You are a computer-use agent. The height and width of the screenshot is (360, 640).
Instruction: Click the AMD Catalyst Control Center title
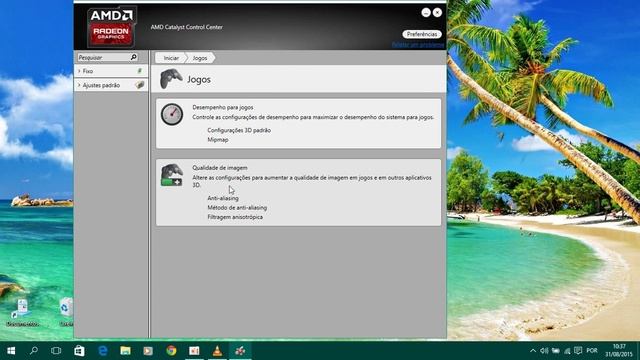(x=187, y=27)
